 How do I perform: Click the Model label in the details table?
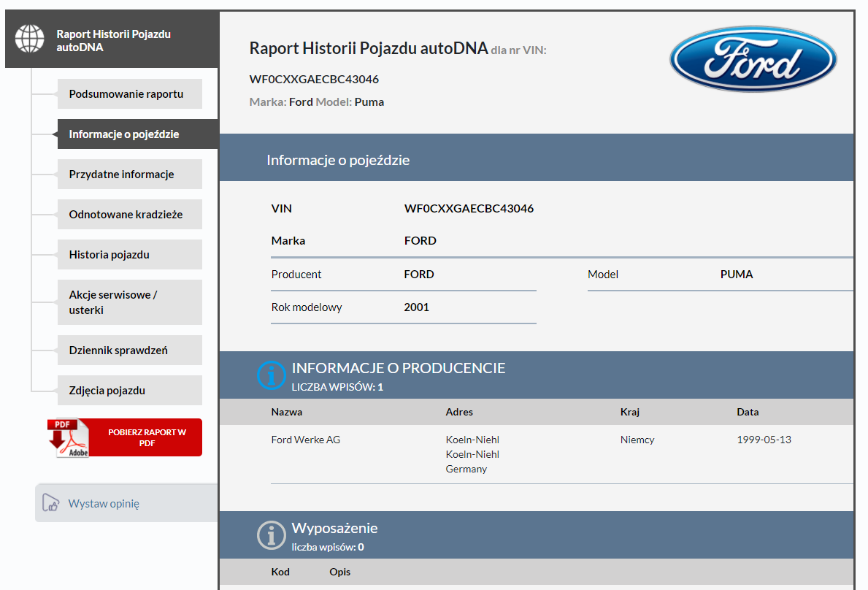coord(603,275)
